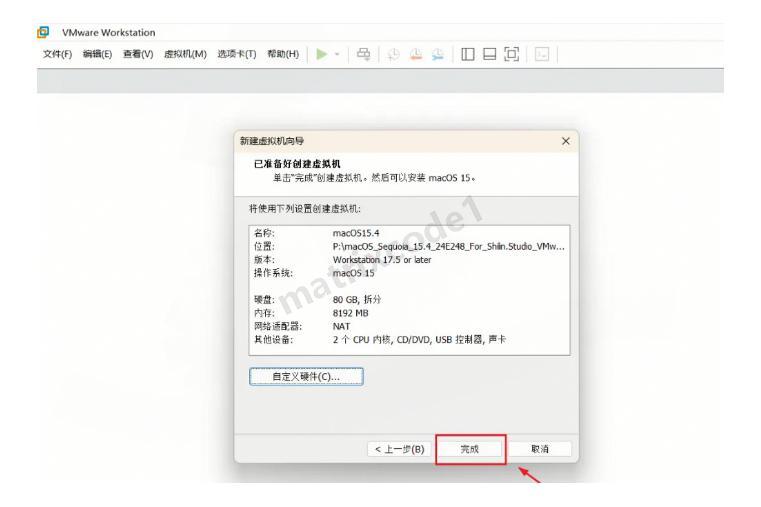Select the 8192 MB memory value
Viewport: 761px width, 507px height.
[x=350, y=313]
